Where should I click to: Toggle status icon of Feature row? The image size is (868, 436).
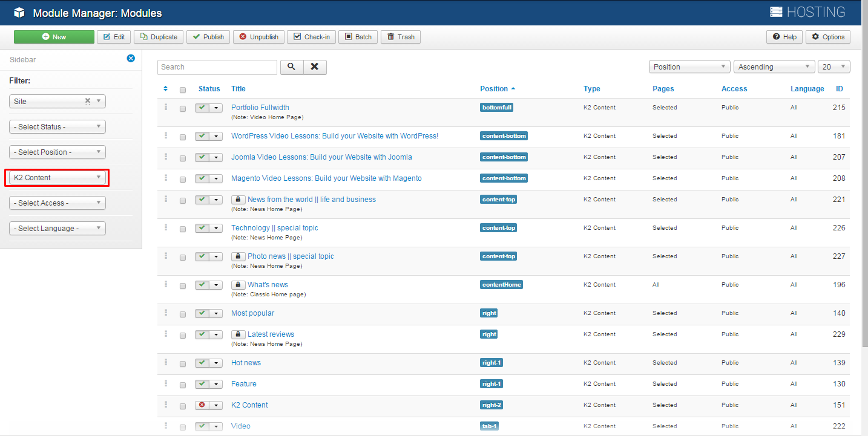tap(202, 384)
